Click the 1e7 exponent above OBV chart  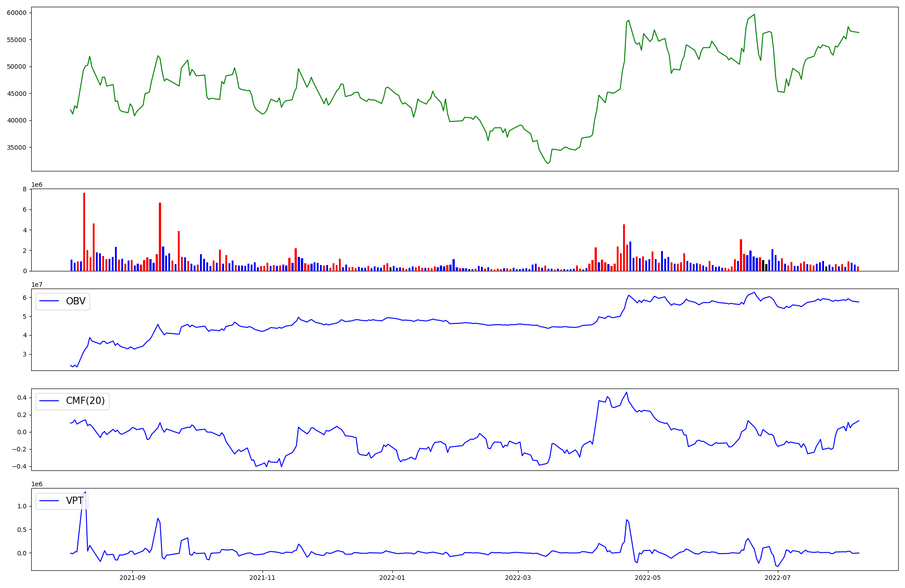[37, 285]
